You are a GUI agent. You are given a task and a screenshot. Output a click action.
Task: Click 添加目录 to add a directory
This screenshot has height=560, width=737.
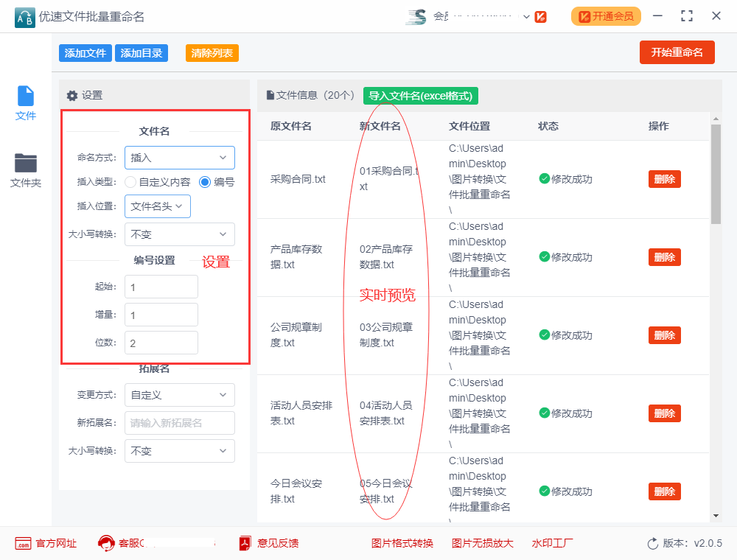[142, 53]
